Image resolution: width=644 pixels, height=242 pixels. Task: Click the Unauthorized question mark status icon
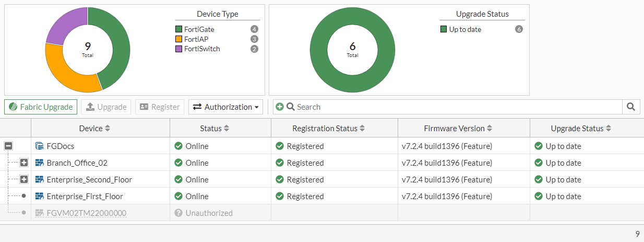178,213
